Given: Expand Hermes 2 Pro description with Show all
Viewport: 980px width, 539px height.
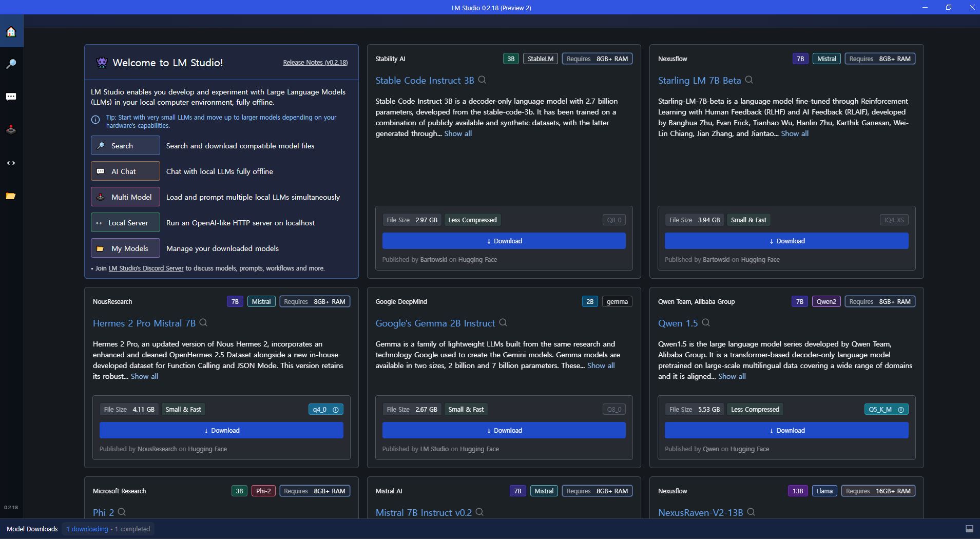Looking at the screenshot, I should tap(144, 376).
